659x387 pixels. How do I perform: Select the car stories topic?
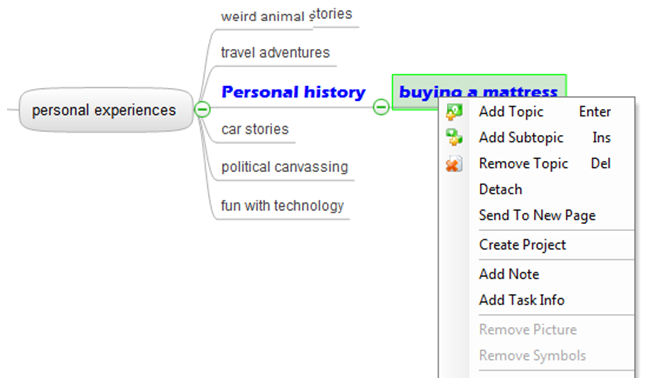[x=255, y=129]
